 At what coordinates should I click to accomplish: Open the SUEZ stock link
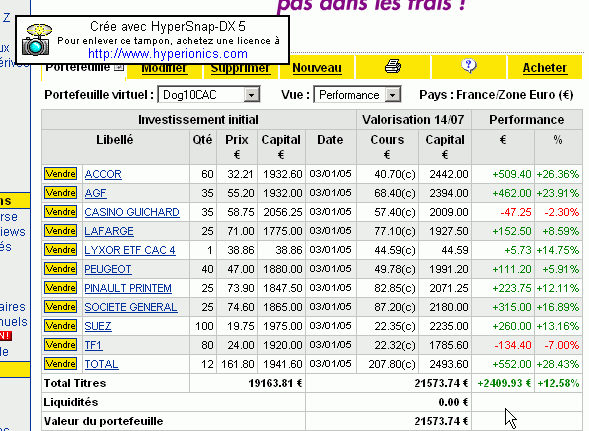(98, 326)
